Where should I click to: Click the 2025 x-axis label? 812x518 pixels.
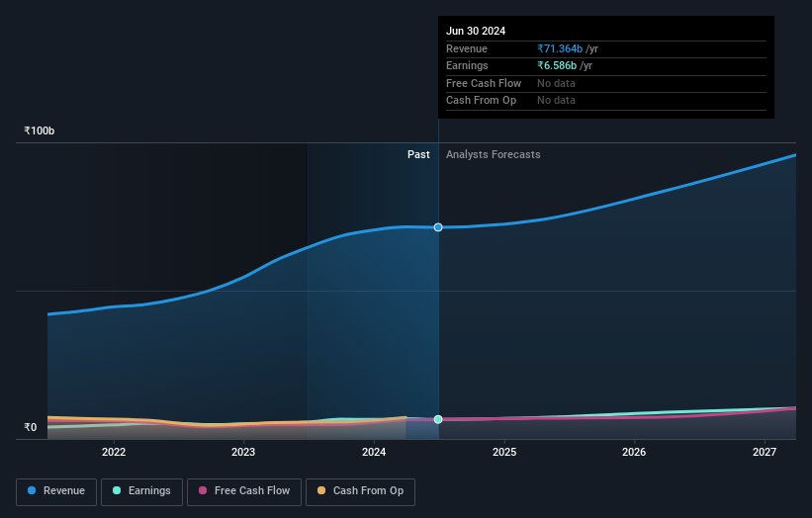click(504, 453)
